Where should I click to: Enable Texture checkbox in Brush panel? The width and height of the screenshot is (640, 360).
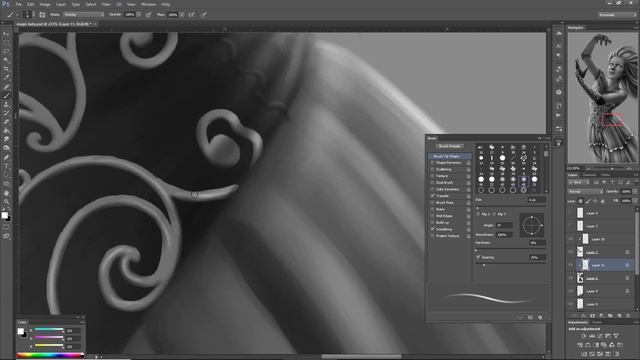pyautogui.click(x=433, y=176)
